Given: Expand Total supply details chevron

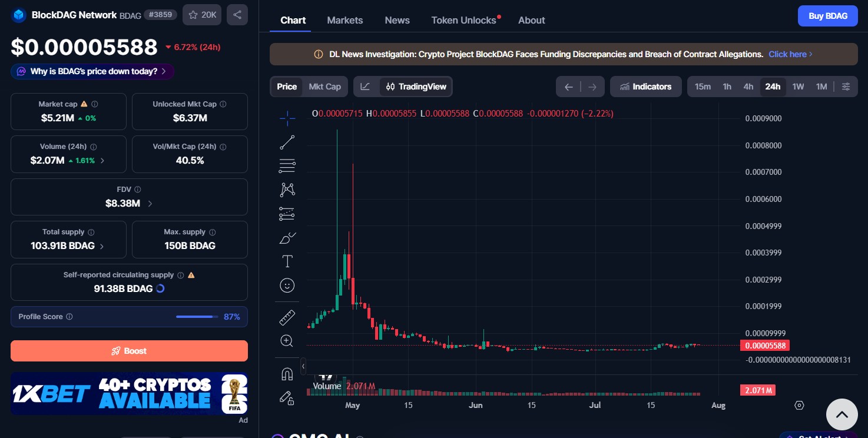Looking at the screenshot, I should tap(101, 246).
